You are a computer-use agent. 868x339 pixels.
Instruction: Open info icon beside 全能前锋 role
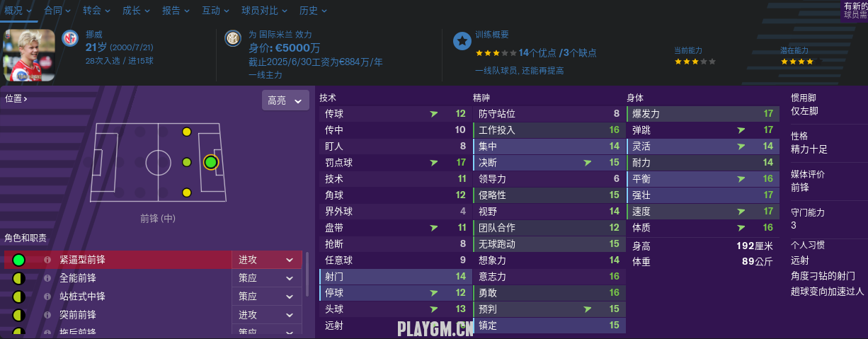pos(48,278)
